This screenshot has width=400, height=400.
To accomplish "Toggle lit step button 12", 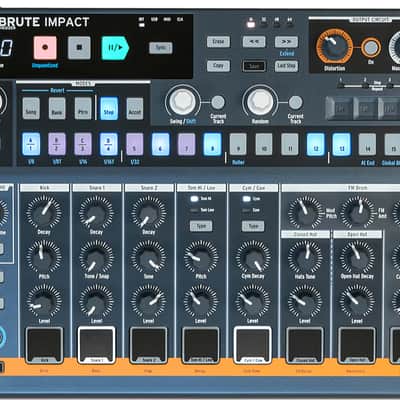I will pyautogui.click(x=316, y=144).
